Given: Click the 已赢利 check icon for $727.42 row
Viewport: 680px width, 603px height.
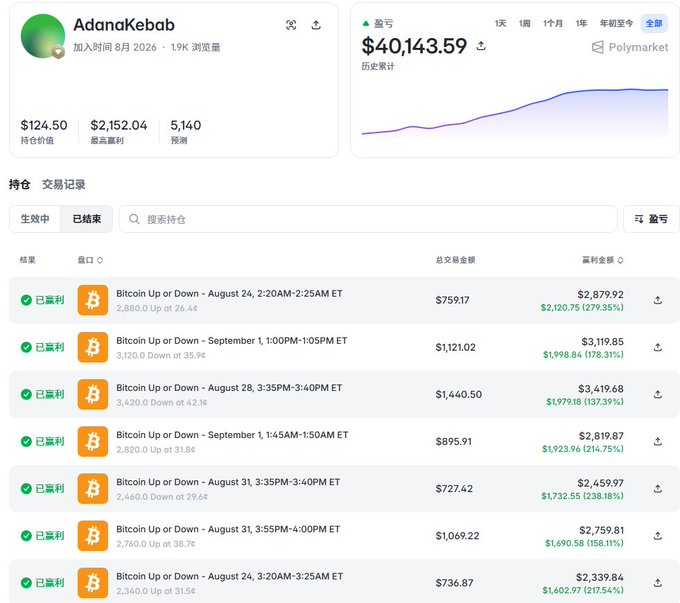Looking at the screenshot, I should pyautogui.click(x=26, y=488).
